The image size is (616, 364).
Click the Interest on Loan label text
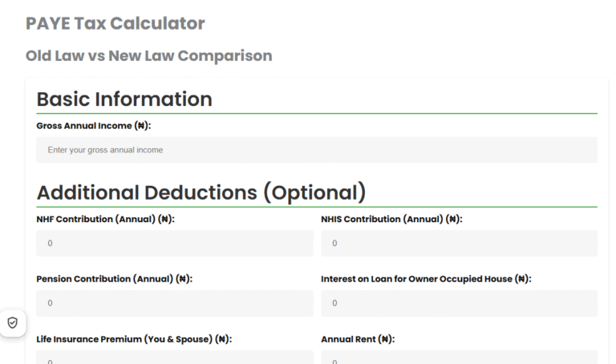pyautogui.click(x=426, y=279)
